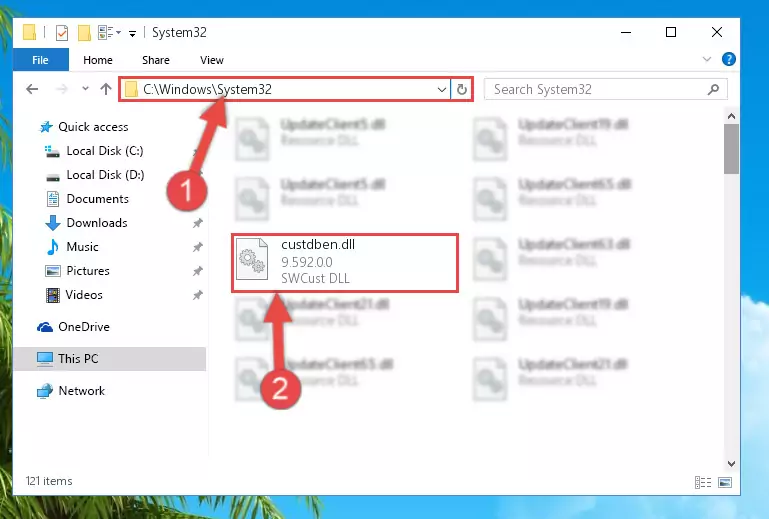This screenshot has height=519, width=769.
Task: Open the recent locations dropdown arrow
Action: (x=85, y=89)
